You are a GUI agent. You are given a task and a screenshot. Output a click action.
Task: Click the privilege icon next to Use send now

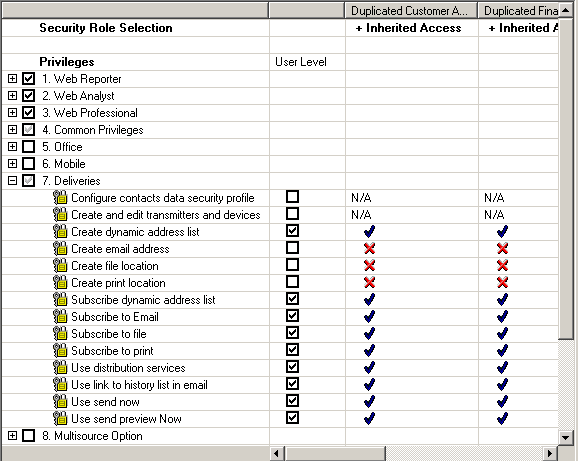click(x=60, y=401)
